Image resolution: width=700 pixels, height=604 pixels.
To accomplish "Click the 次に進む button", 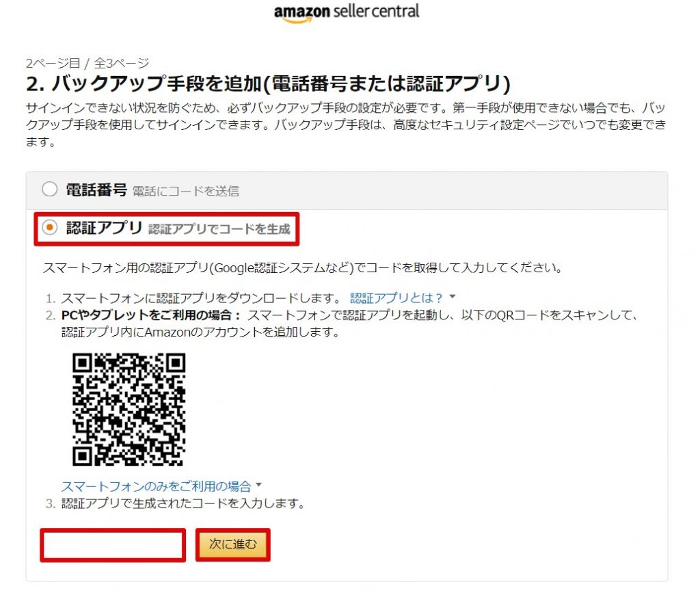I will (233, 544).
